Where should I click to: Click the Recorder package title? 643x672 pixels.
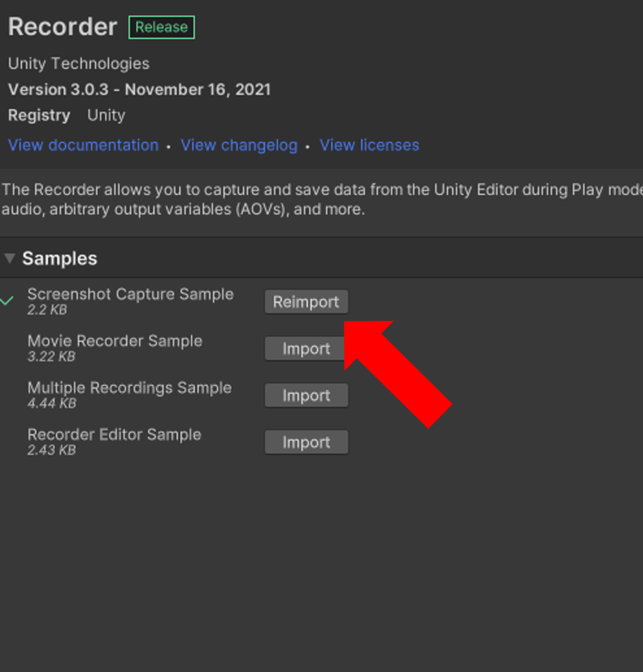pos(63,27)
